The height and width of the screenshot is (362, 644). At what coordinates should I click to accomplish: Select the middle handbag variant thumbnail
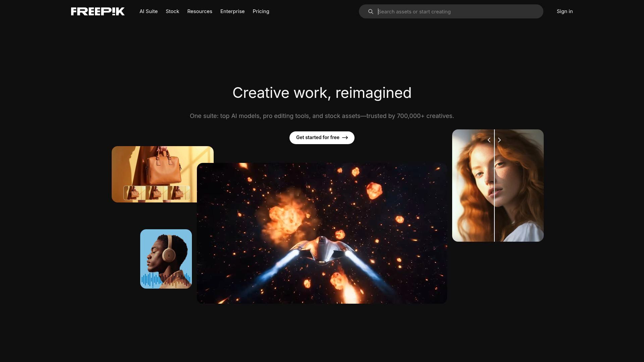(x=157, y=193)
